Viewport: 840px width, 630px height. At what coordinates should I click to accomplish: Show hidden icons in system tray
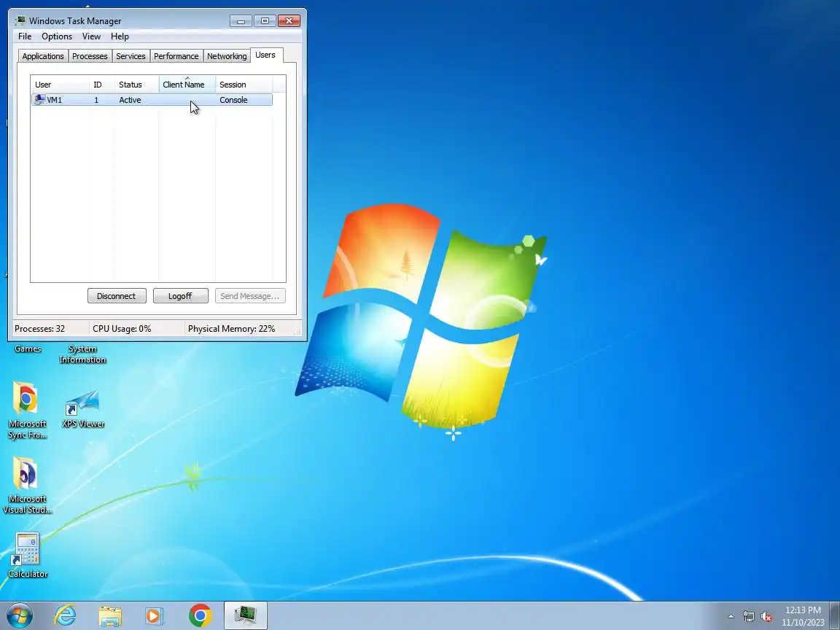point(731,617)
